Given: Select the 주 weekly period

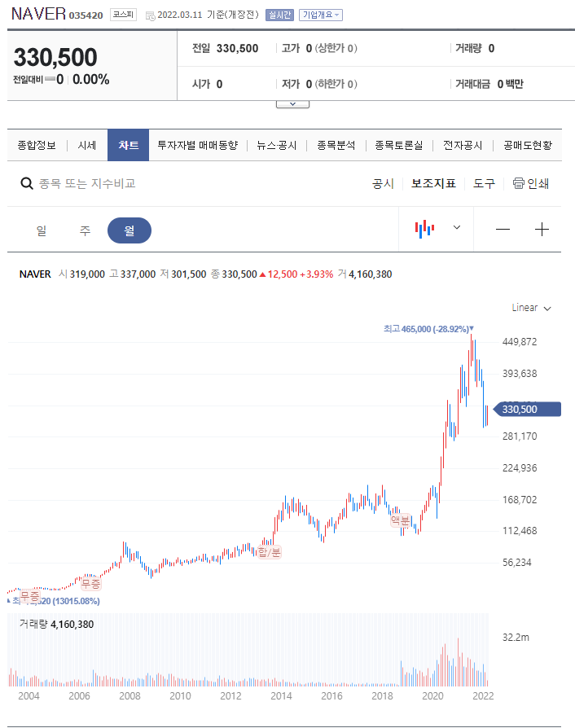Looking at the screenshot, I should pyautogui.click(x=85, y=230).
